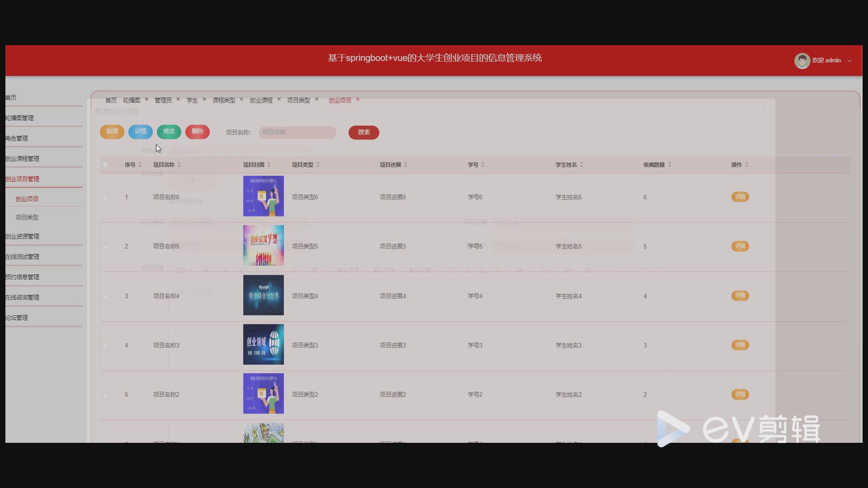Click 创业商业计划书 cover thumbnail of 项目名称4

pos(264,295)
